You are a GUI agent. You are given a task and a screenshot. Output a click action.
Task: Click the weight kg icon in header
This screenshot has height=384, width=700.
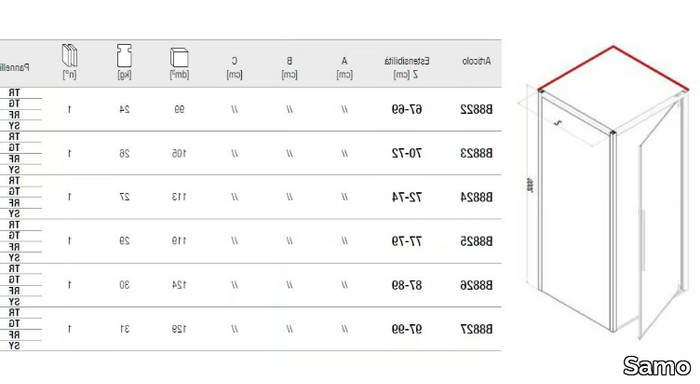point(124,55)
